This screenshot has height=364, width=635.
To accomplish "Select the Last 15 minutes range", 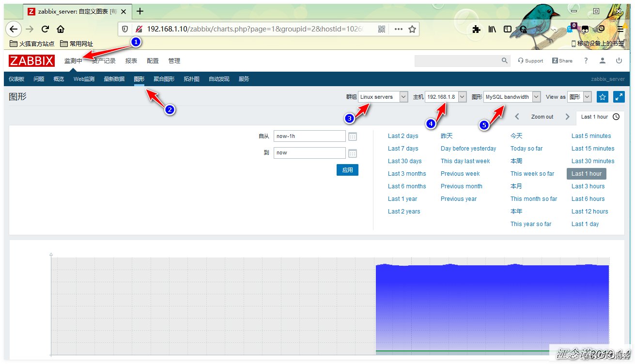I will click(593, 149).
